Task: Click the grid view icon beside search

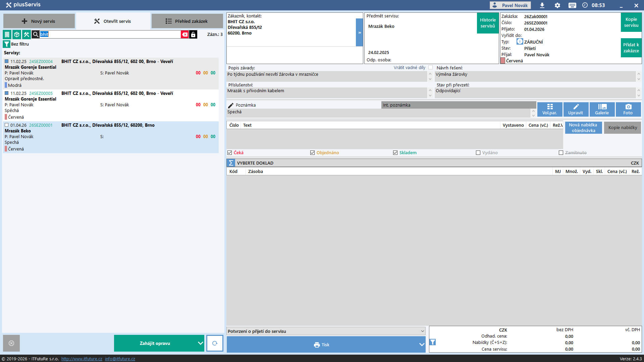Action: [7, 35]
